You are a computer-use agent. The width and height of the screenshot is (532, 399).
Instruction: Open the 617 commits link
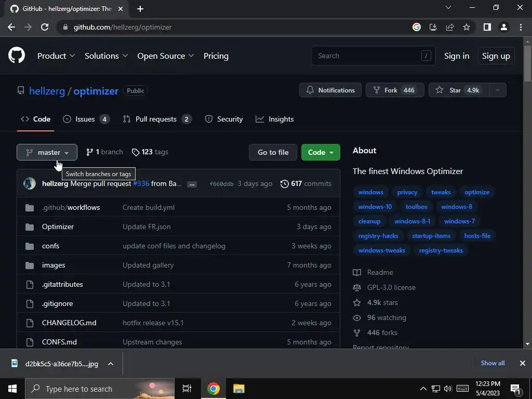(x=306, y=183)
